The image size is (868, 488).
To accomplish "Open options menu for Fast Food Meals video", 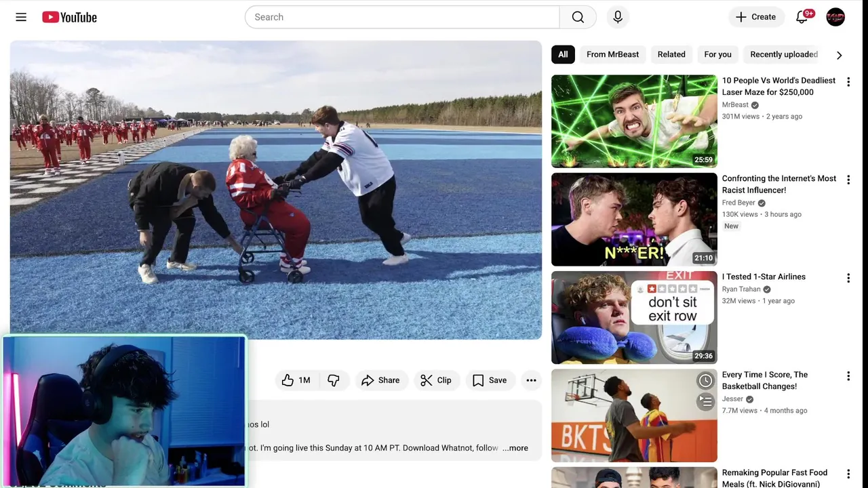I will click(848, 474).
